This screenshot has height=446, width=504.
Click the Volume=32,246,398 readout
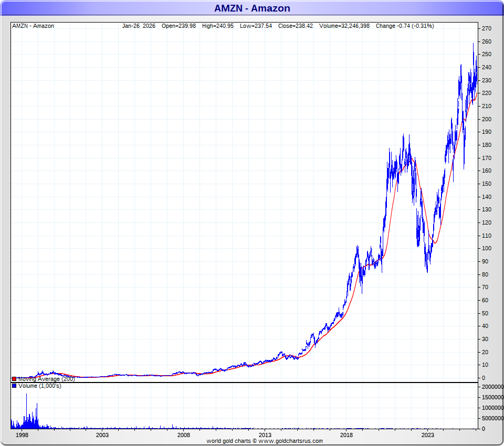point(344,26)
